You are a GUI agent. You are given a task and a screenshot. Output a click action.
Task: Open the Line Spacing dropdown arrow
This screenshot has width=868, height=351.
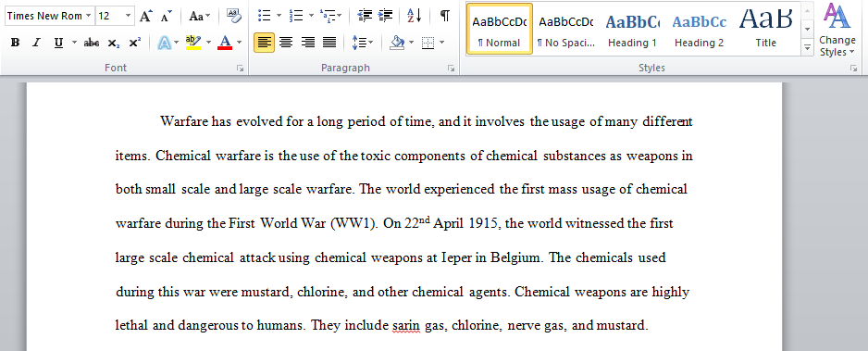click(x=370, y=43)
